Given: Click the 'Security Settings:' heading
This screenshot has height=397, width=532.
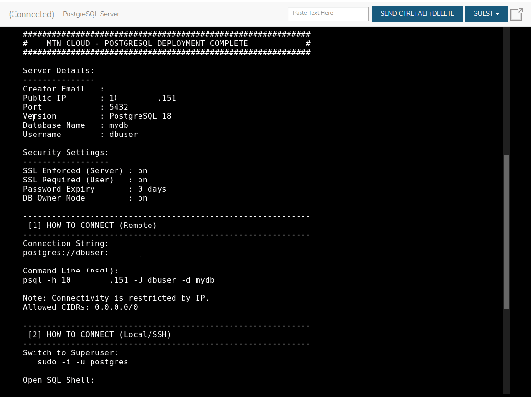Looking at the screenshot, I should coord(66,153).
